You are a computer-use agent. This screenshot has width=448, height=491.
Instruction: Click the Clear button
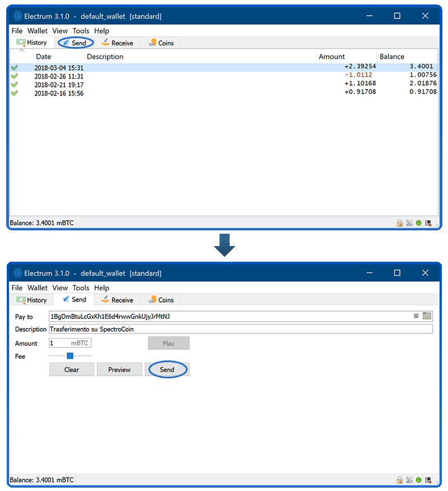(71, 369)
